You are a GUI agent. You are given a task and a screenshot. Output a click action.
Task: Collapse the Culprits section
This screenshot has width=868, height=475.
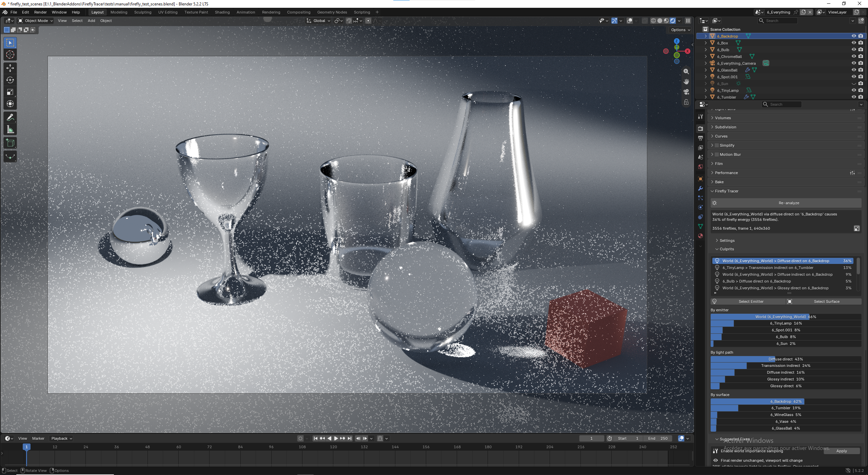tap(726, 249)
